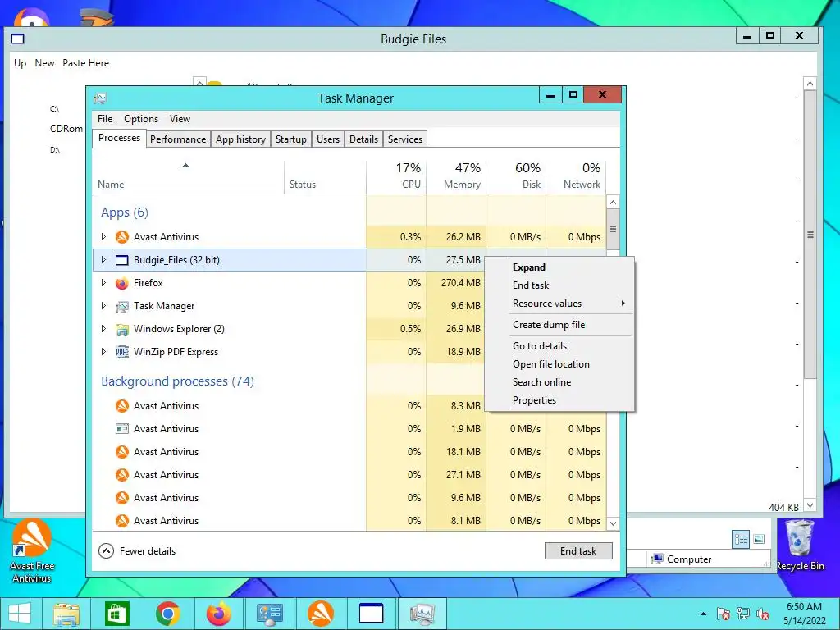Open the Options menu in Task Manager
This screenshot has height=630, width=840.
141,119
